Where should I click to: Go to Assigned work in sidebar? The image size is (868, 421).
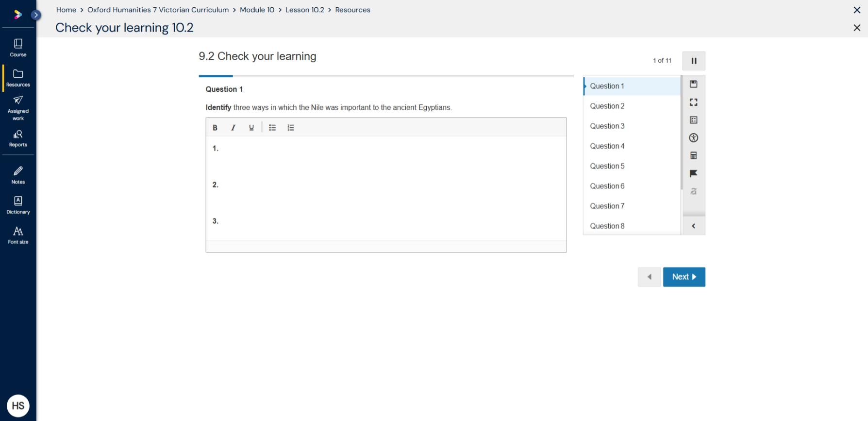tap(18, 107)
